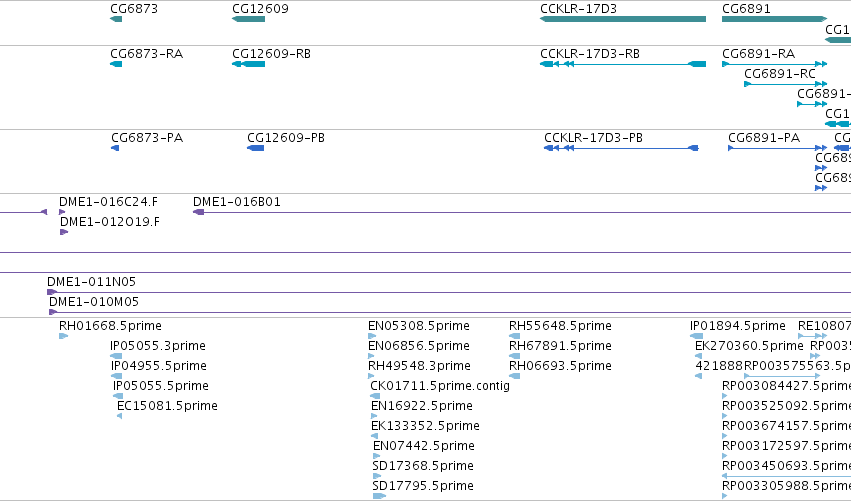The image size is (851, 501).
Task: Click the EN06856.5prime EST label
Action: coord(418,346)
